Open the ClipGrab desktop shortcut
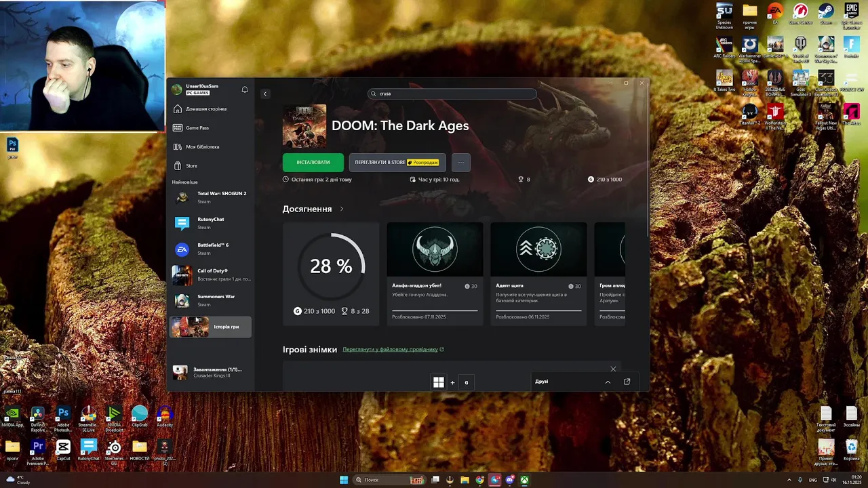868x488 pixels. tap(140, 417)
